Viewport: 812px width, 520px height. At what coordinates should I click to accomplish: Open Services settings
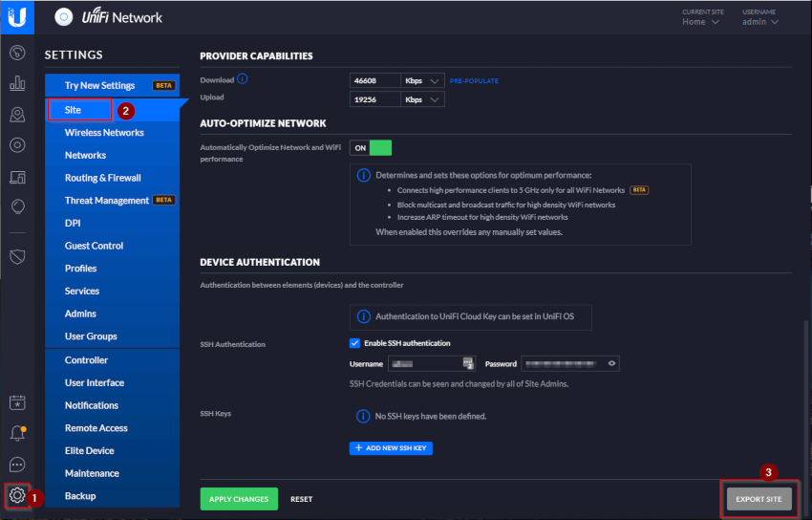113,292
